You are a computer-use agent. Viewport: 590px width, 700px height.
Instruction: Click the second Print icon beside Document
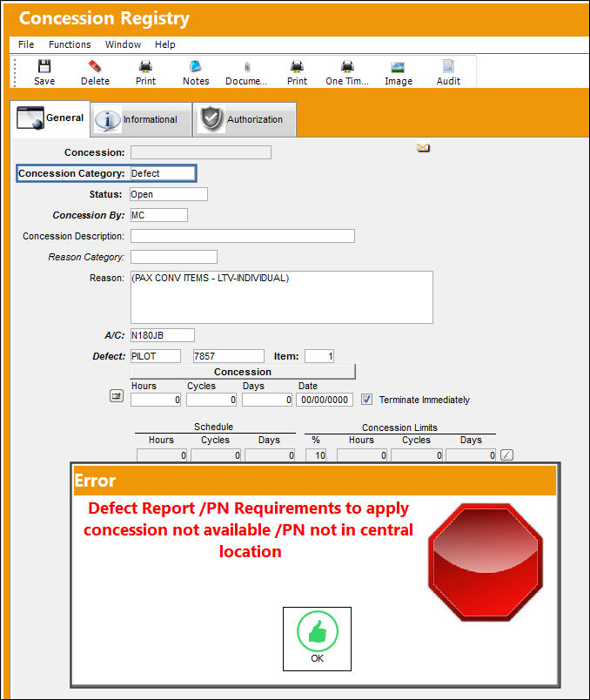pos(297,67)
